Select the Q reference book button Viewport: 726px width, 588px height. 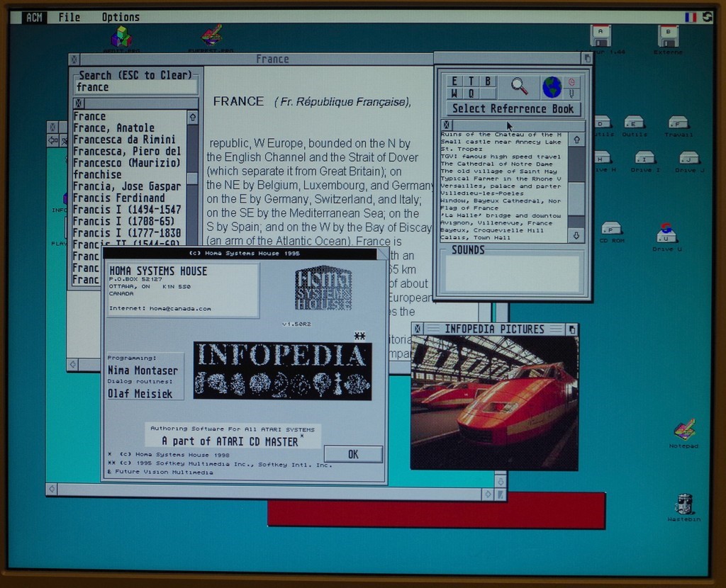(x=471, y=94)
